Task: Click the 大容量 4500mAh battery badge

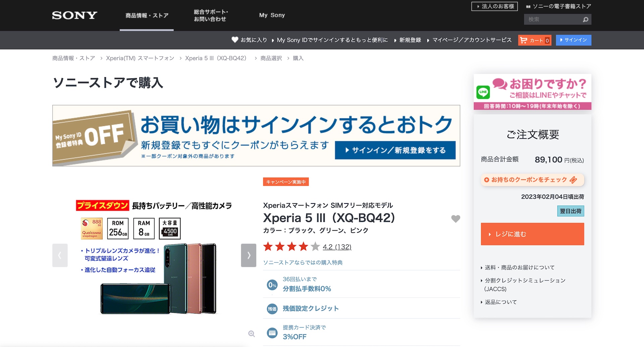Action: (170, 228)
